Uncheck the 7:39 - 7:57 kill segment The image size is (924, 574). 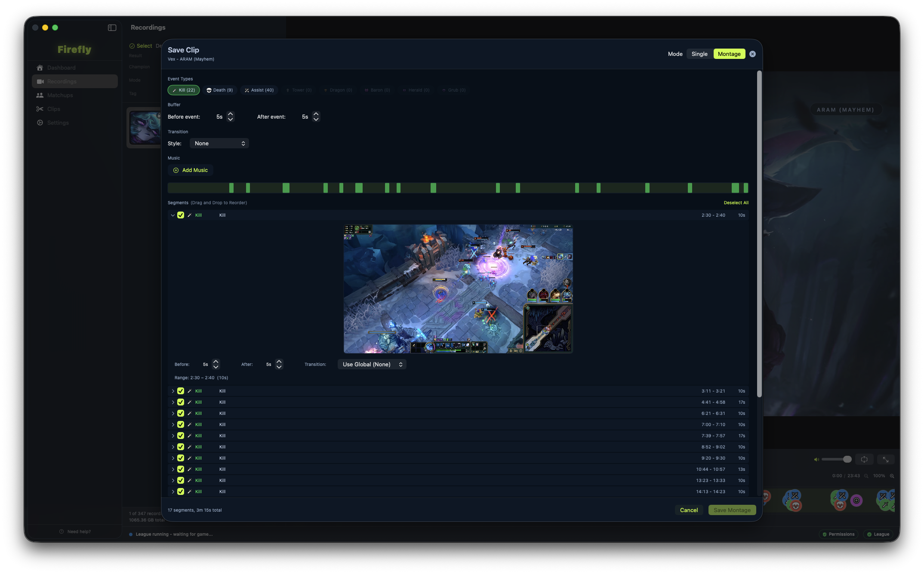181,436
